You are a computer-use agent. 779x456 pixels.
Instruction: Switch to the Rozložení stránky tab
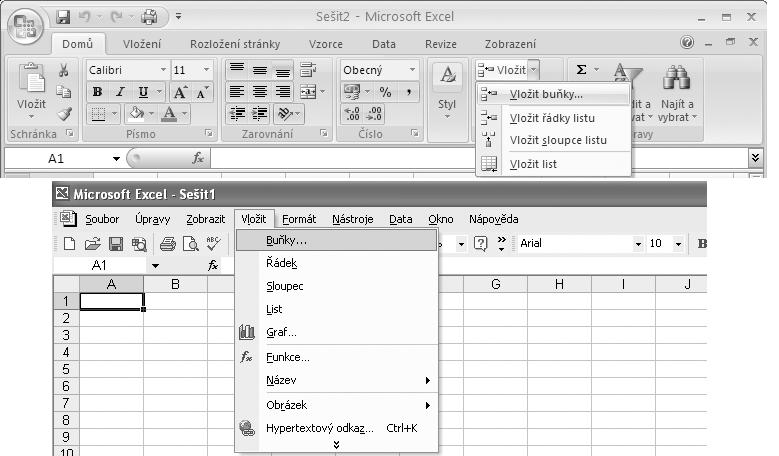click(x=235, y=44)
